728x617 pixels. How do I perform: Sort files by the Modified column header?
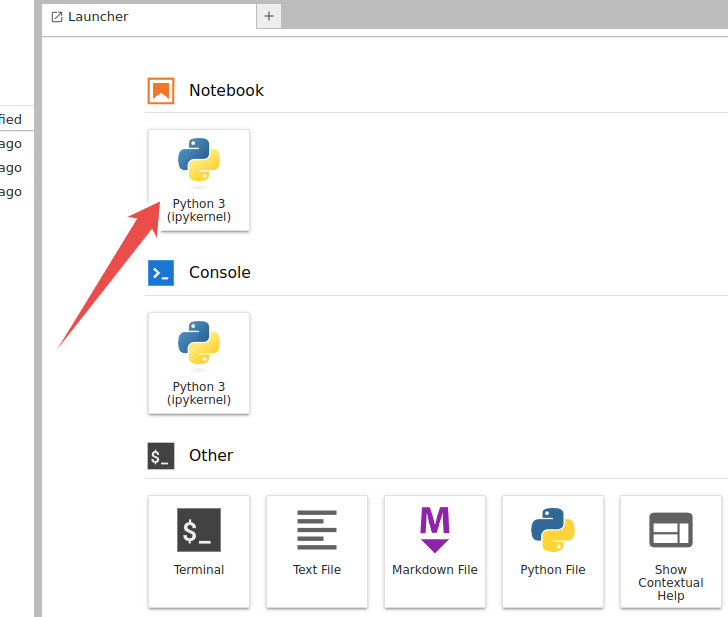[11, 119]
